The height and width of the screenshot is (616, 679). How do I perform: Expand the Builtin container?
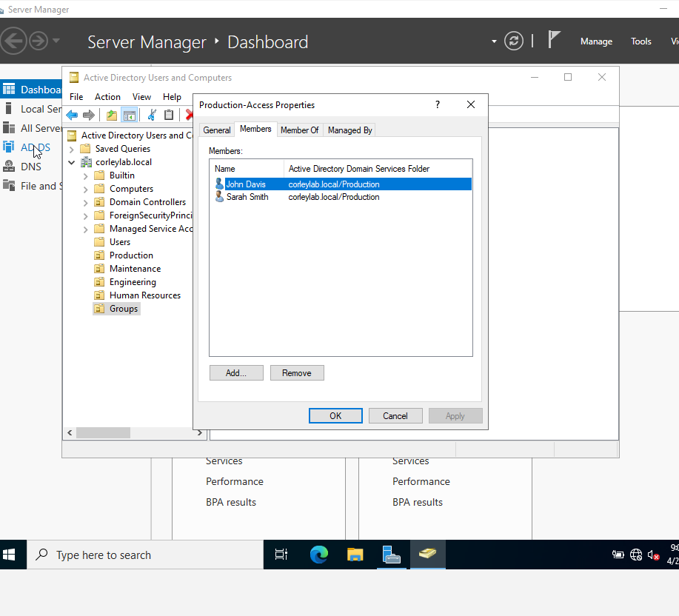click(86, 176)
